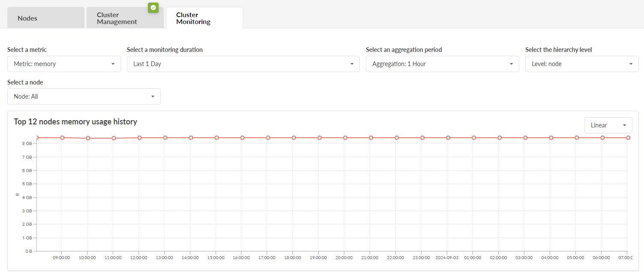Open the Metric: memory dropdown
Viewport: 644px width, 275px height.
64,64
